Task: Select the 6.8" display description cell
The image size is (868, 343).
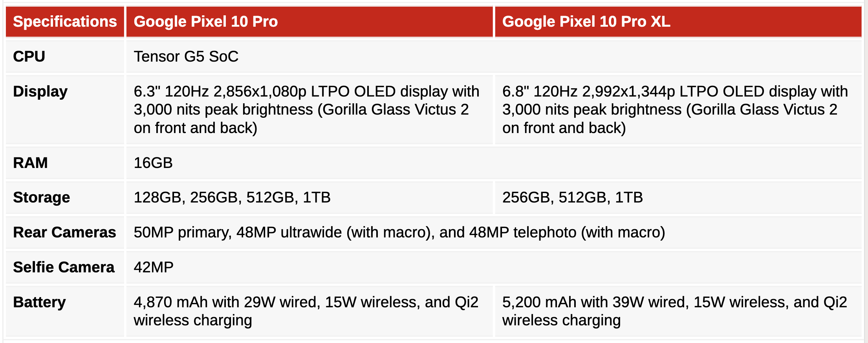Action: [678, 109]
